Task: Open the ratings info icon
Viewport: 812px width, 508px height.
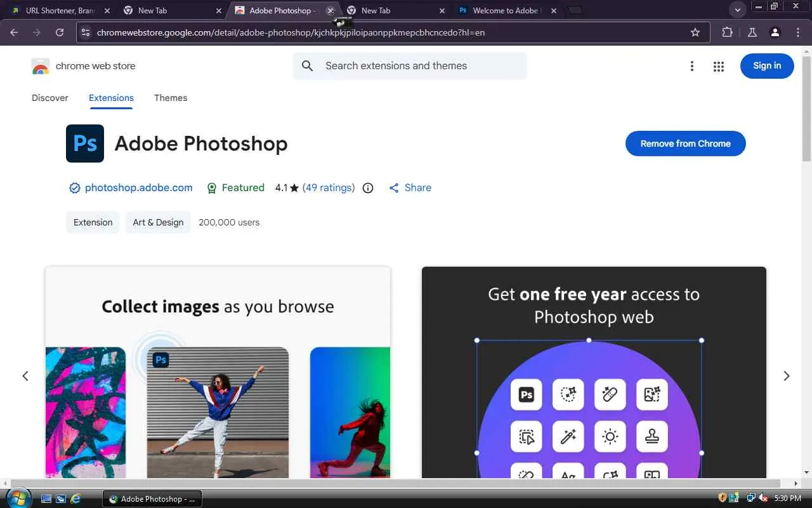Action: [x=368, y=188]
